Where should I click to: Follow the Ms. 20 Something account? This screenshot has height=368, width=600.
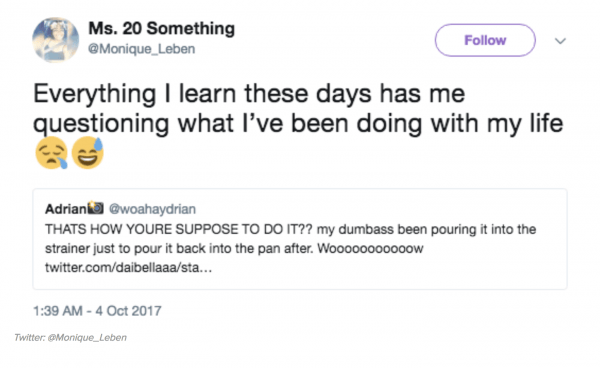click(485, 40)
